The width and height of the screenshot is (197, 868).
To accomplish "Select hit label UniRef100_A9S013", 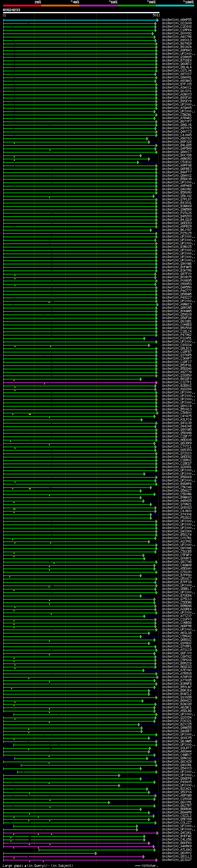I will [x=177, y=40].
